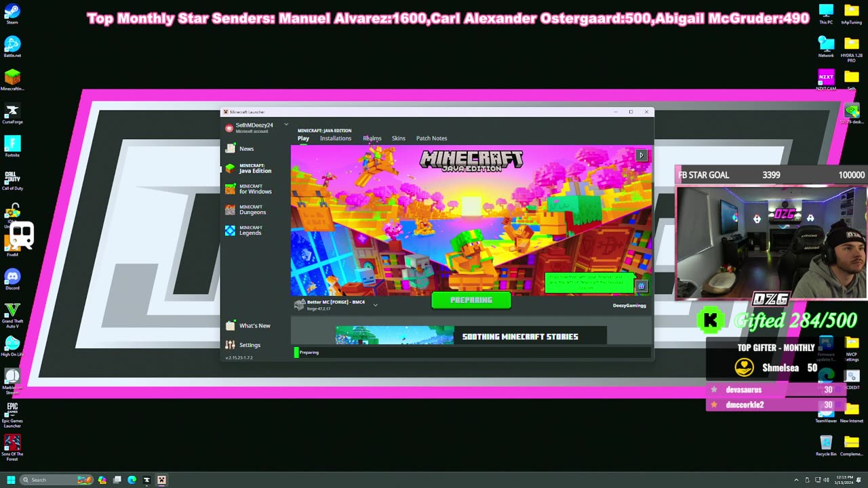Click the Soothing Minecraft Stories thumbnail
This screenshot has height=488, width=868.
click(x=394, y=335)
